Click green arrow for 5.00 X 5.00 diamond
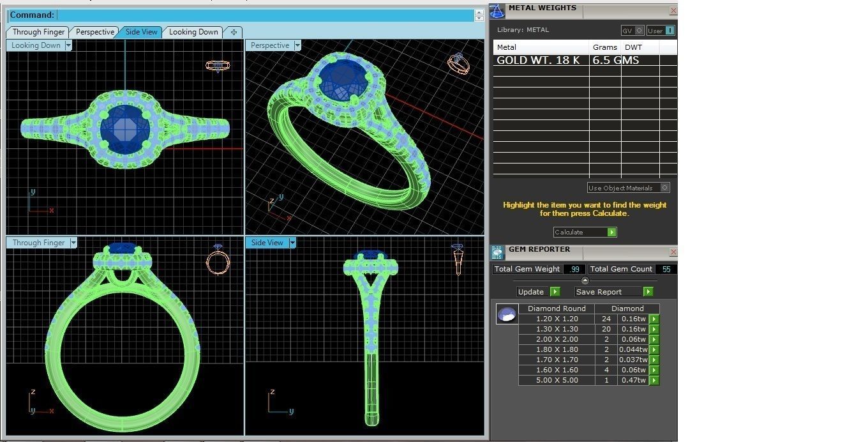This screenshot has height=442, width=868. [654, 380]
